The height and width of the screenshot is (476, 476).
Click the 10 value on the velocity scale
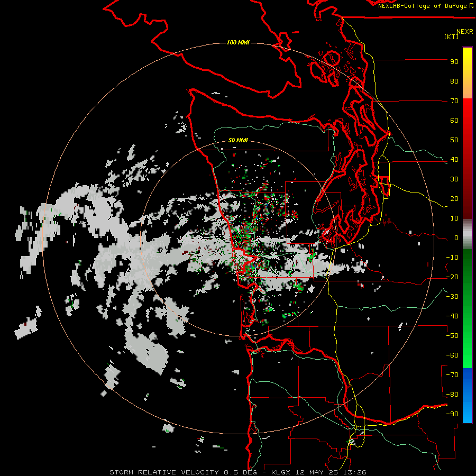tap(454, 218)
